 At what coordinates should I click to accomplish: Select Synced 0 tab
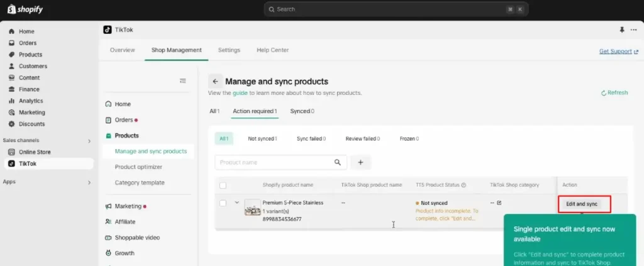[x=302, y=111]
